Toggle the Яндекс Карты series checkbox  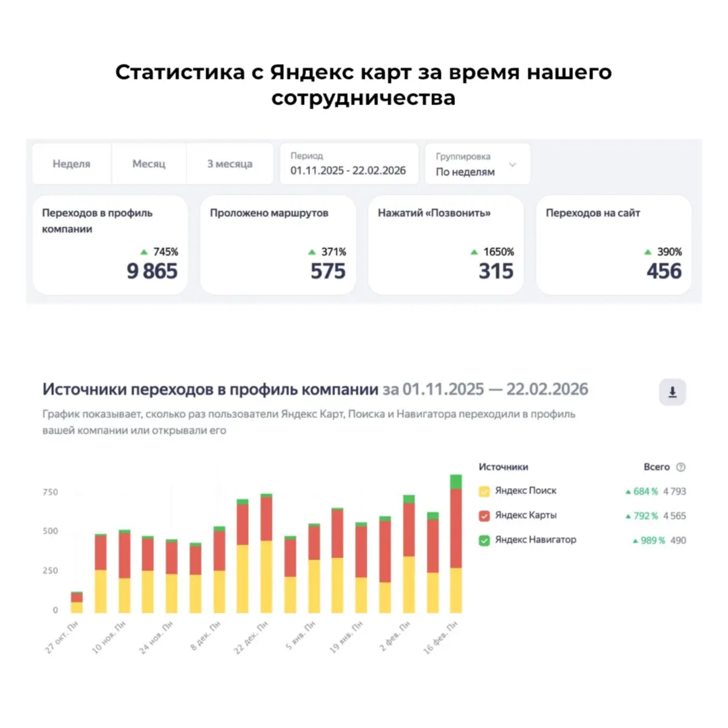pos(484,516)
